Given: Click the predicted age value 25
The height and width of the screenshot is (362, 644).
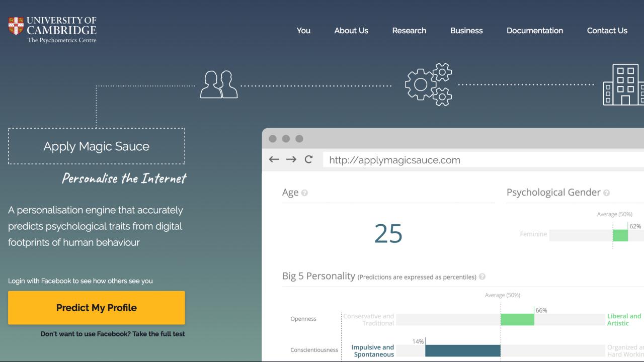Looking at the screenshot, I should click(388, 233).
